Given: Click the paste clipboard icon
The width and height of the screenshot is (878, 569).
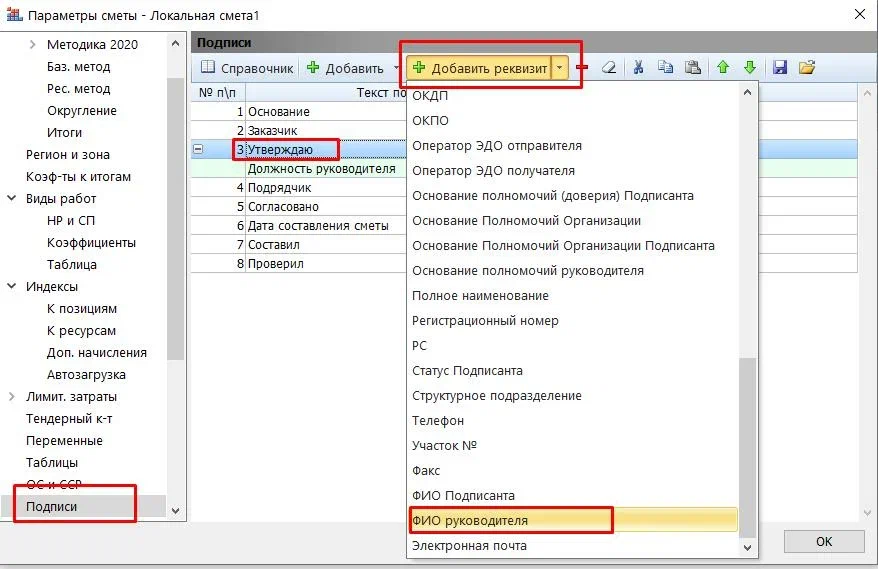Looking at the screenshot, I should (693, 68).
